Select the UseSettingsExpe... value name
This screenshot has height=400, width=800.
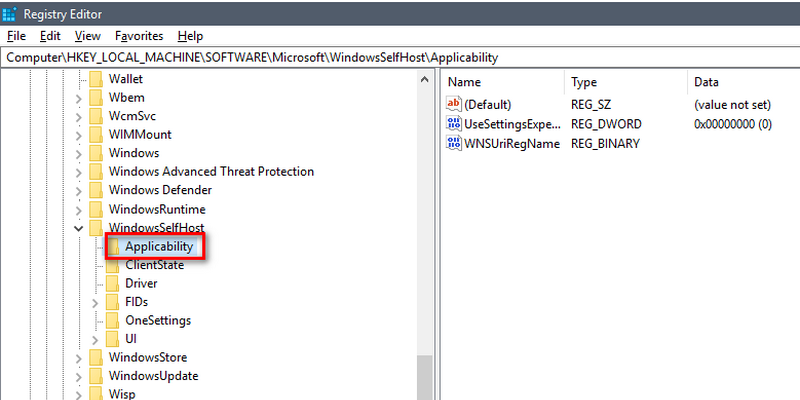point(512,124)
